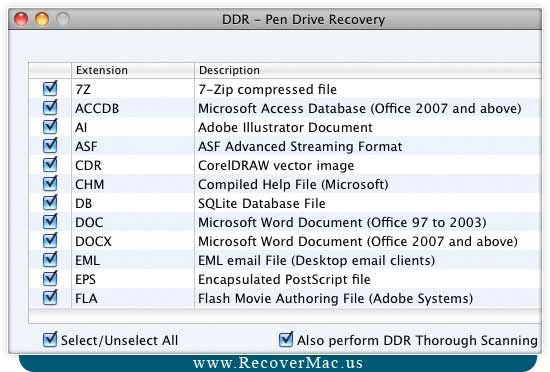This screenshot has width=550, height=372.
Task: Toggle the EML email file checkbox
Action: (x=50, y=260)
